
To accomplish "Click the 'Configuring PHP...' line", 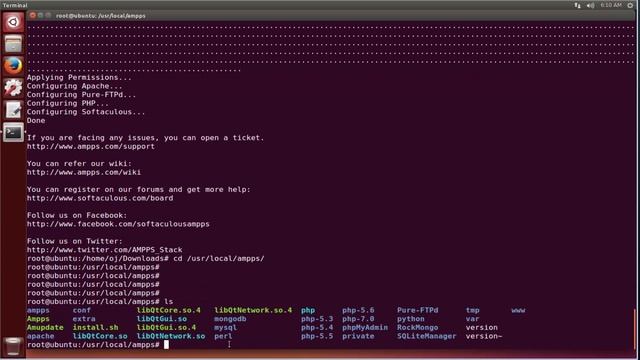I will pos(68,103).
